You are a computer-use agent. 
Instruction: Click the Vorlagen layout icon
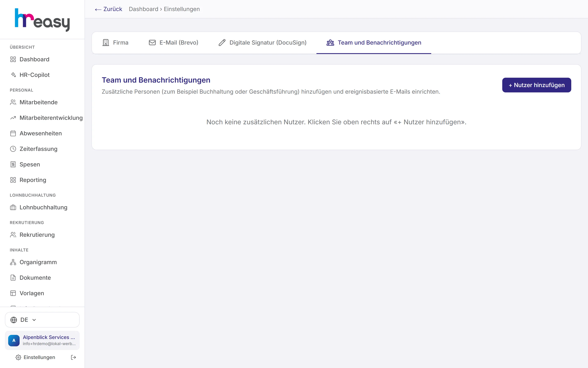pyautogui.click(x=13, y=293)
